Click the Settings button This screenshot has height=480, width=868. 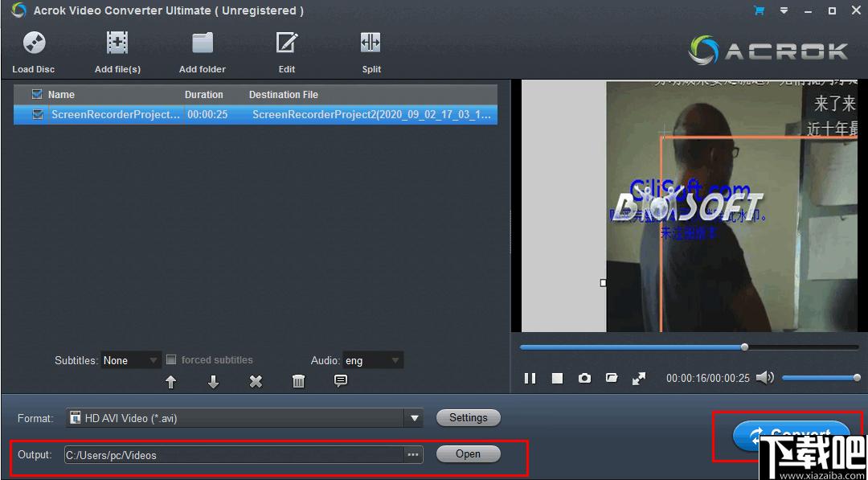(x=469, y=418)
